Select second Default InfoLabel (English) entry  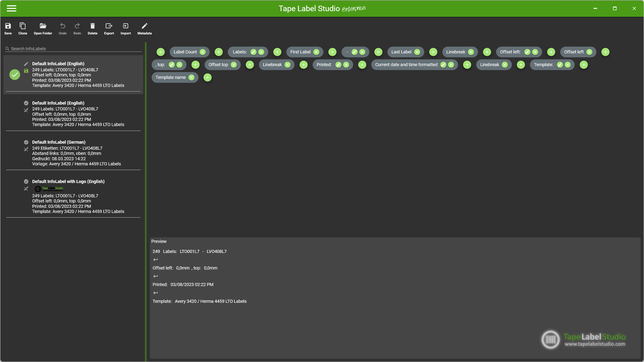click(73, 114)
